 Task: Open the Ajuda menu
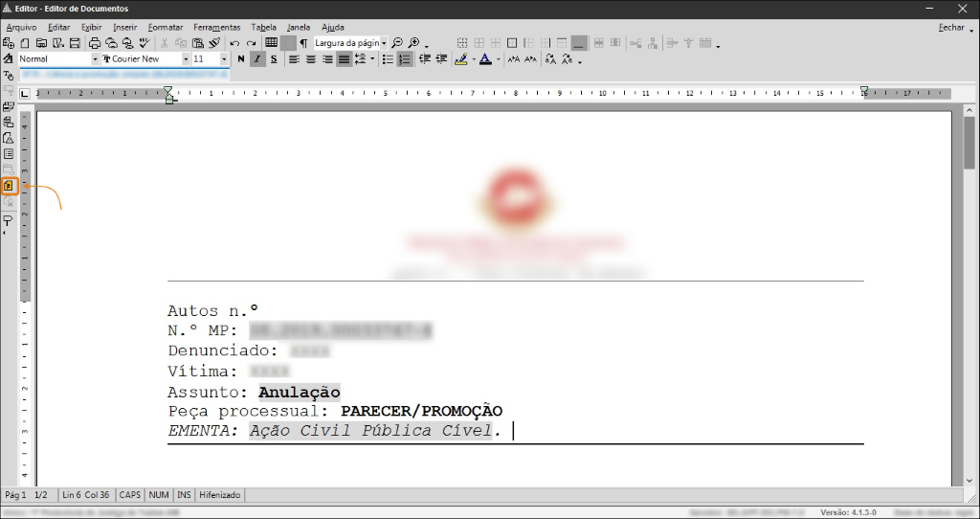pyautogui.click(x=332, y=27)
